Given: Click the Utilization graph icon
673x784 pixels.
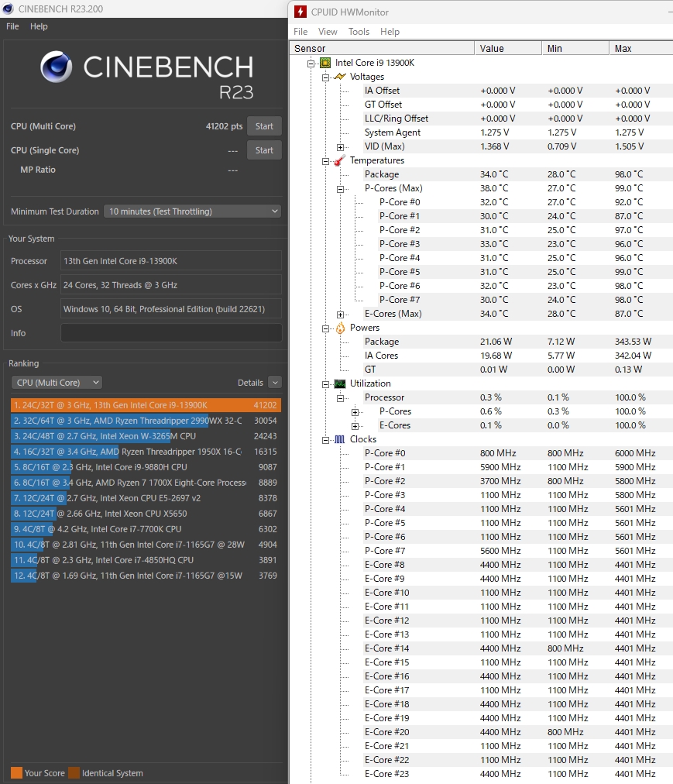Looking at the screenshot, I should (340, 383).
